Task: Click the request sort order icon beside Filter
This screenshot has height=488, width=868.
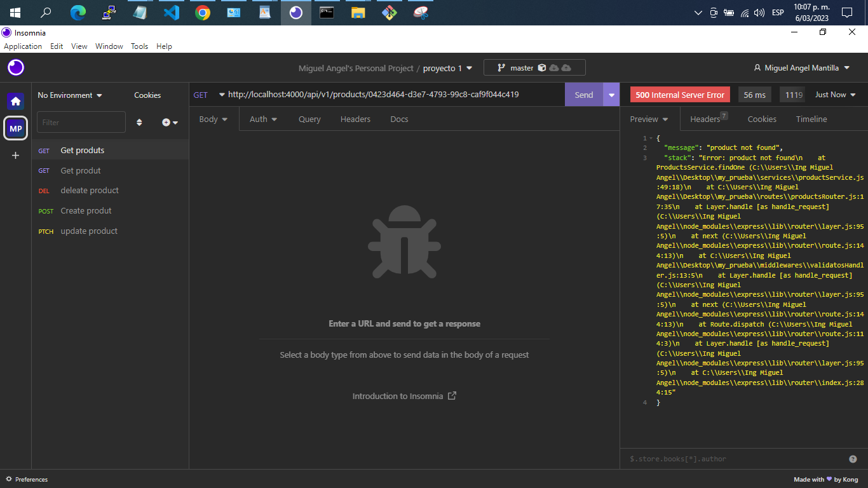Action: 139,122
